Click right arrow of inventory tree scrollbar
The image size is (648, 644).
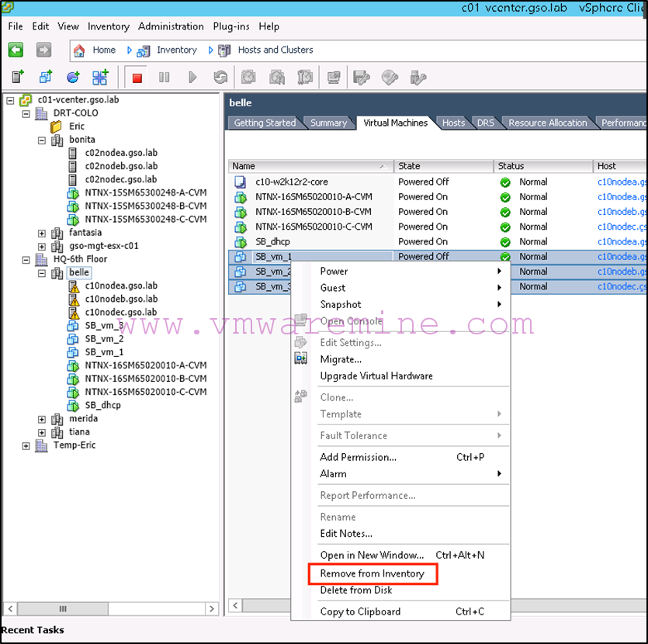pos(212,608)
